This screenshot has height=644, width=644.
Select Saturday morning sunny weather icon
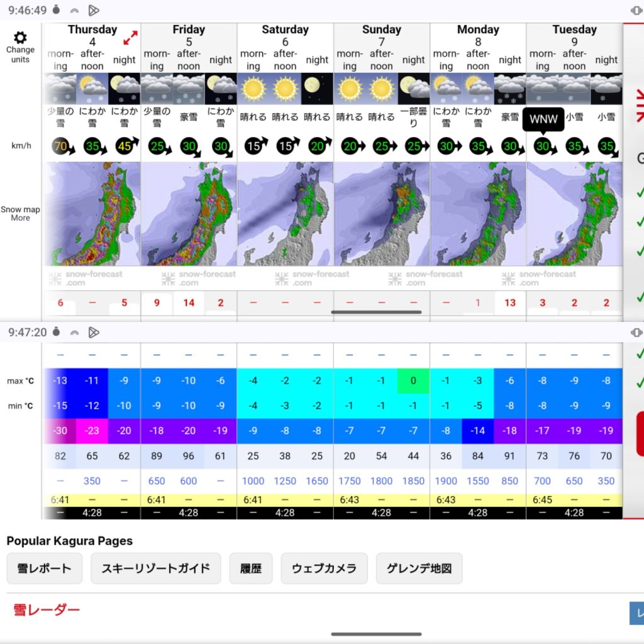253,89
